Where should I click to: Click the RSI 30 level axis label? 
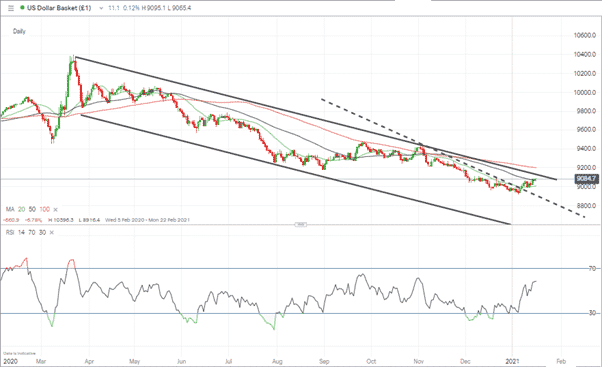coord(593,313)
